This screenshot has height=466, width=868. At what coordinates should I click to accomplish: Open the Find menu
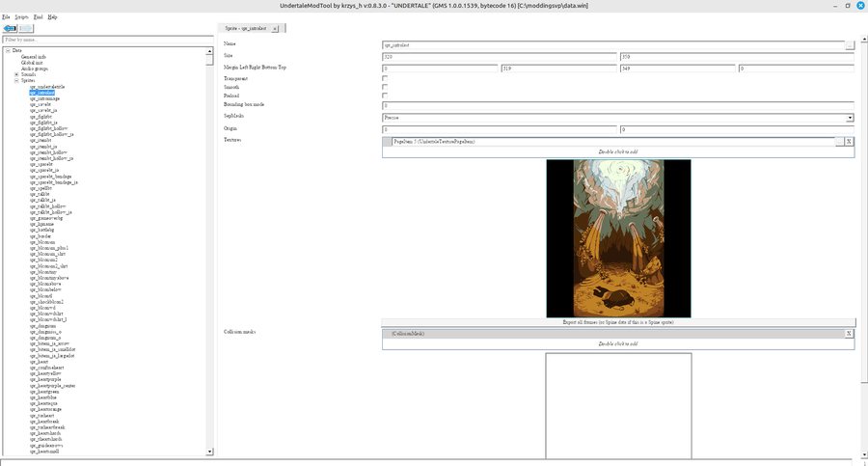(39, 17)
